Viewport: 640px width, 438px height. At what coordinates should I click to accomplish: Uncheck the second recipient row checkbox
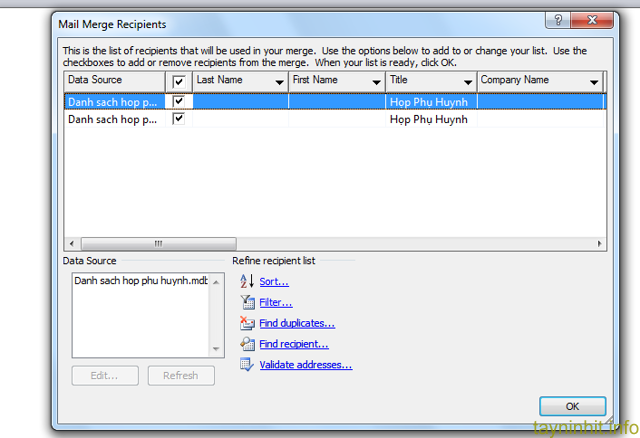[x=179, y=119]
